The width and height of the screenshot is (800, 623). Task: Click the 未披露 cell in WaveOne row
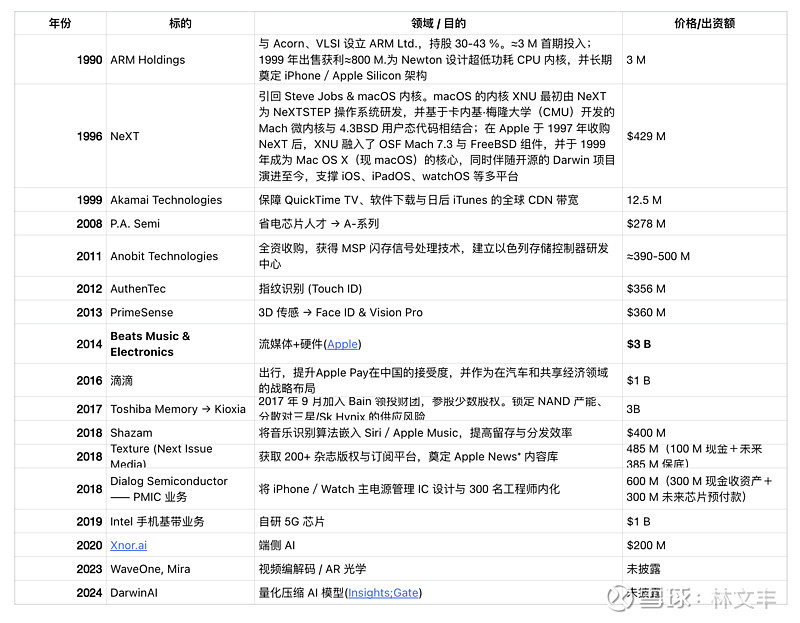[705, 569]
